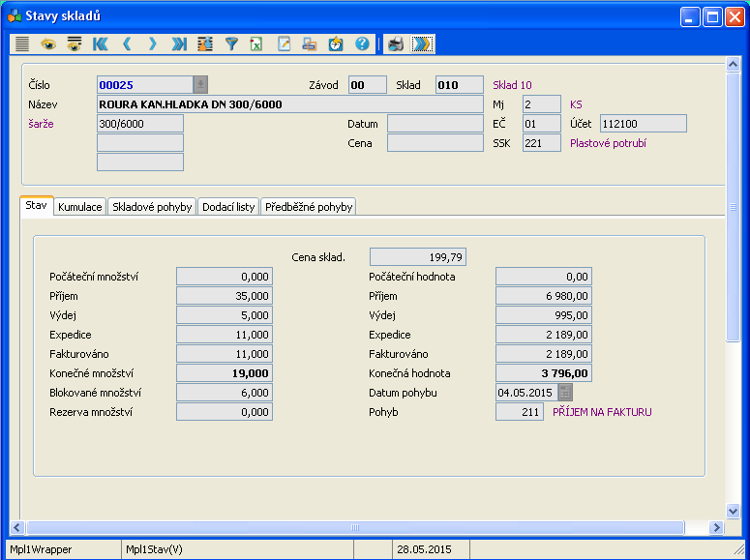Open help with question mark icon
This screenshot has width=750, height=560.
[x=362, y=44]
